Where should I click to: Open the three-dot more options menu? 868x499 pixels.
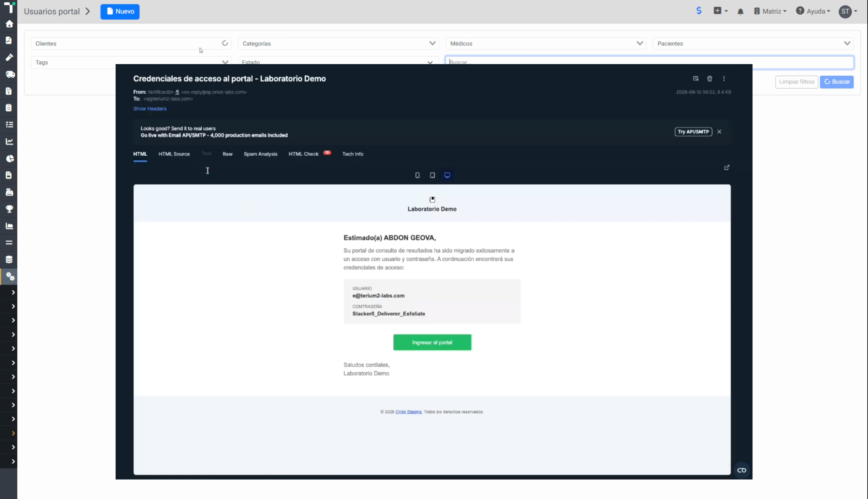724,78
